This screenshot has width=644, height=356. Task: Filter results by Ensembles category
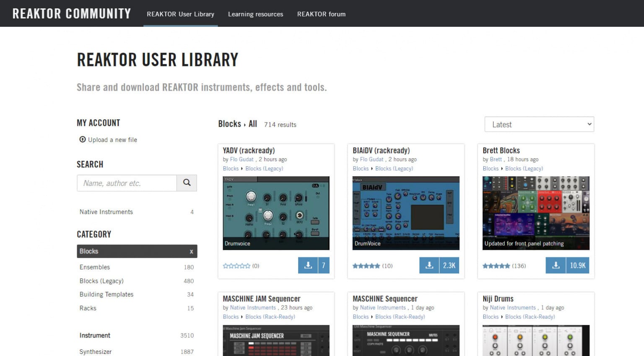(94, 267)
